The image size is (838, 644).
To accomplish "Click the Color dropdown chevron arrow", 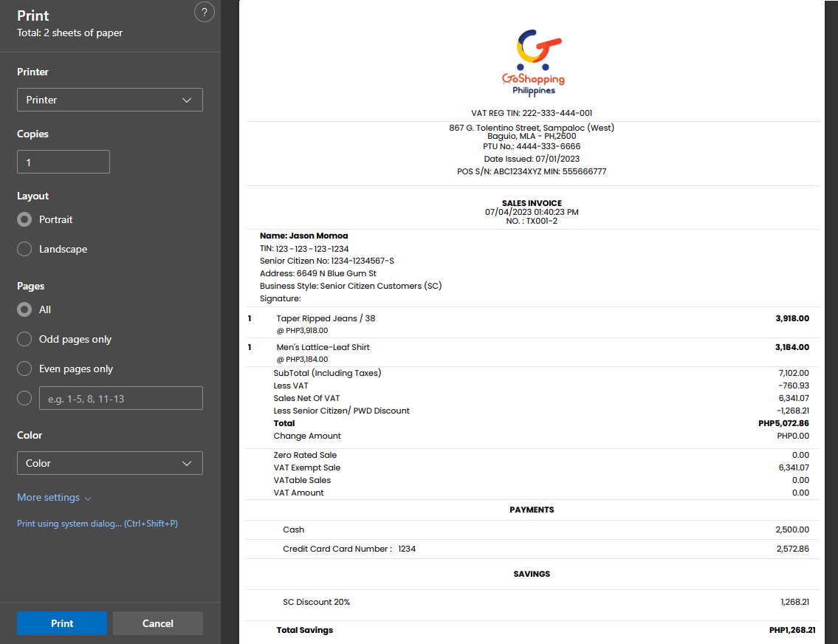I will tap(186, 463).
